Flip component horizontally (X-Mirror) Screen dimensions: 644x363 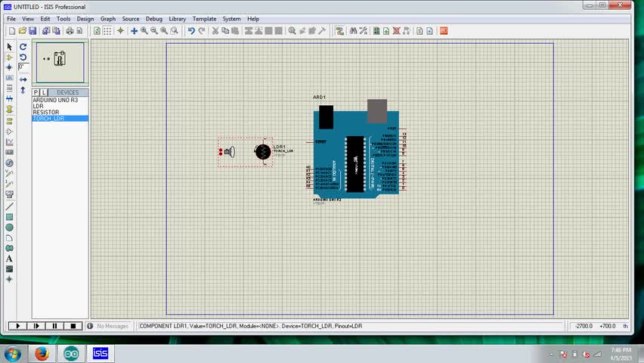23,79
